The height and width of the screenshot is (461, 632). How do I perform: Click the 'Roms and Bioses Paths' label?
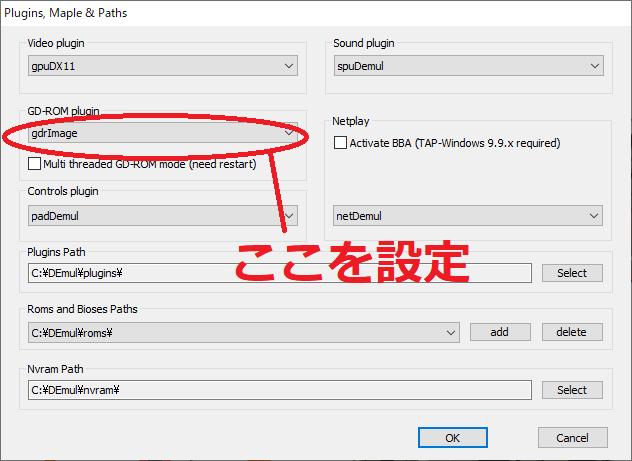click(82, 309)
